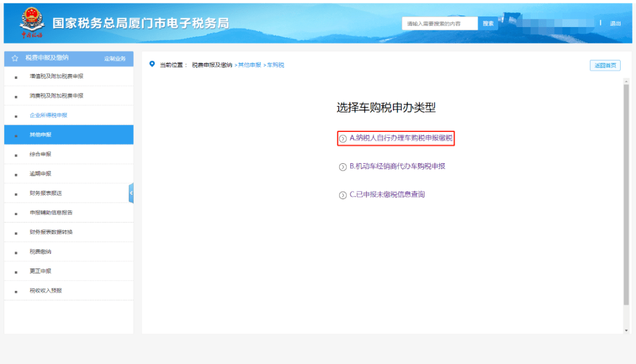Click the arrow icon next to option B
Image resolution: width=636 pixels, height=364 pixels.
pyautogui.click(x=343, y=167)
